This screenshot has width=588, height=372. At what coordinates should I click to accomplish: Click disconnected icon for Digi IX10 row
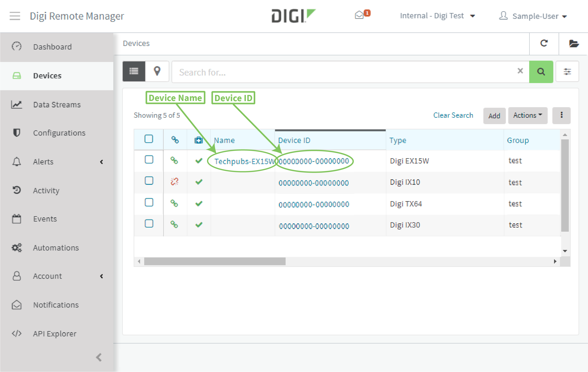click(174, 182)
